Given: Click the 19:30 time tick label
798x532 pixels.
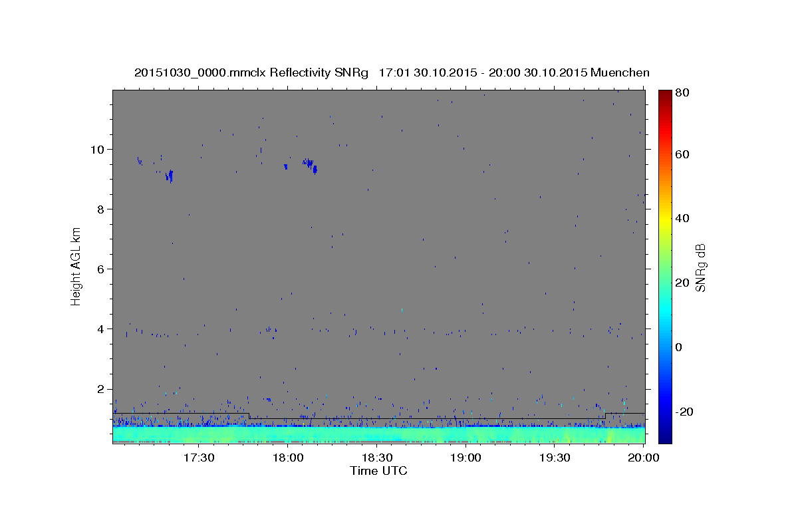Looking at the screenshot, I should [554, 458].
